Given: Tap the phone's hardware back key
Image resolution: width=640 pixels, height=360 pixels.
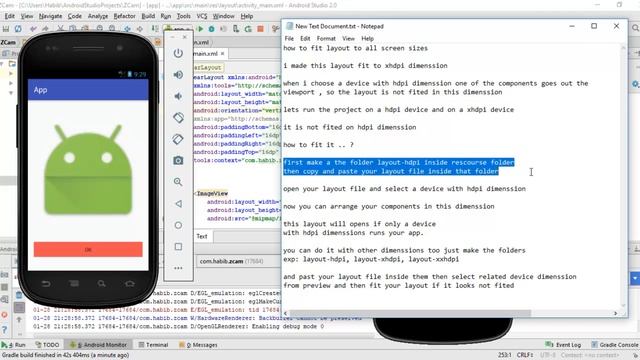Looking at the screenshot, I should click(46, 284).
